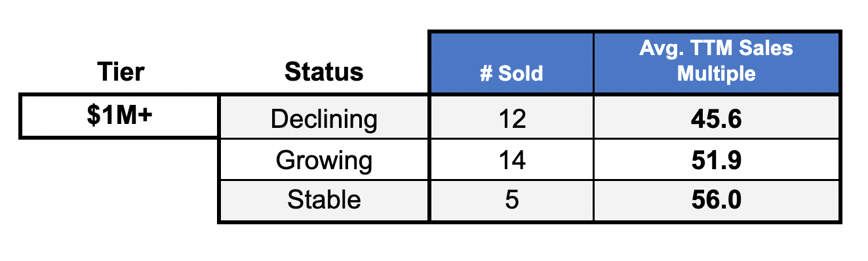The height and width of the screenshot is (261, 868).
Task: Select the Stable status cell
Action: pos(324,199)
